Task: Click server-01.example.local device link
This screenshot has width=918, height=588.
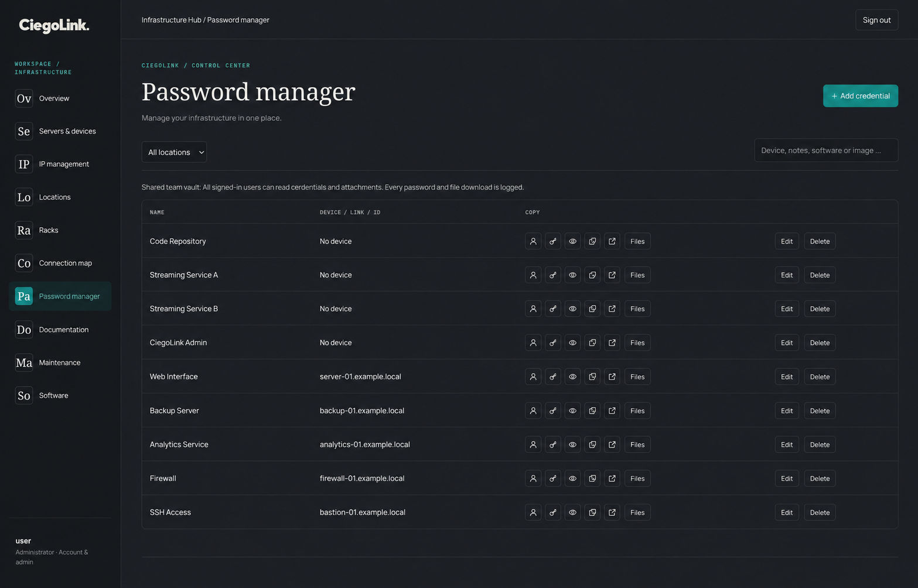Action: 360,377
